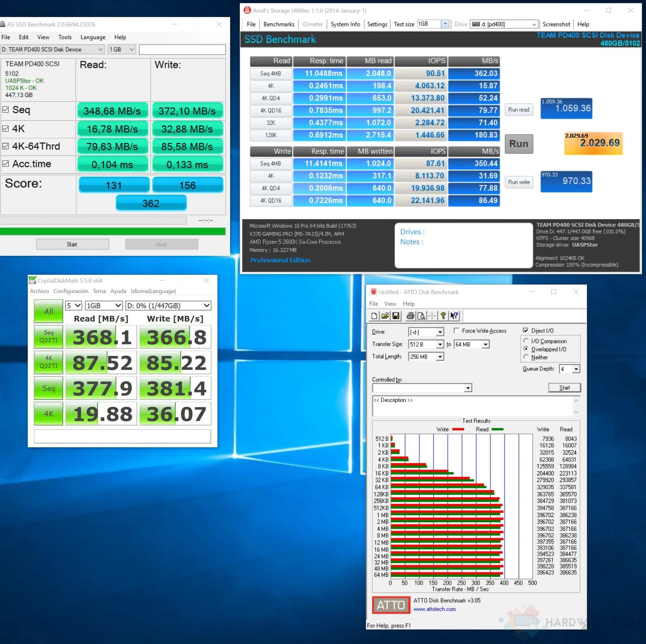Open Anvil's Drive d: [pd400] dropdown
Image resolution: width=646 pixels, height=644 pixels.
point(504,24)
